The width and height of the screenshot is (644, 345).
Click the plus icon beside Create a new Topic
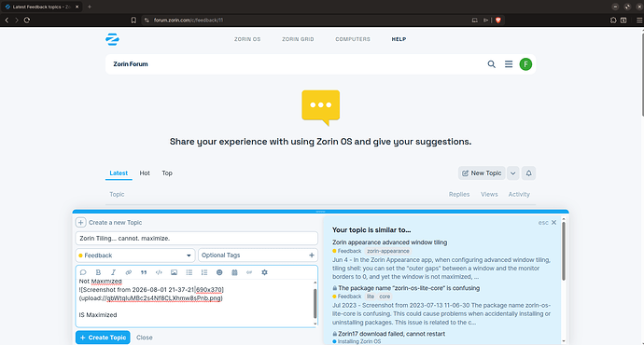click(x=81, y=222)
